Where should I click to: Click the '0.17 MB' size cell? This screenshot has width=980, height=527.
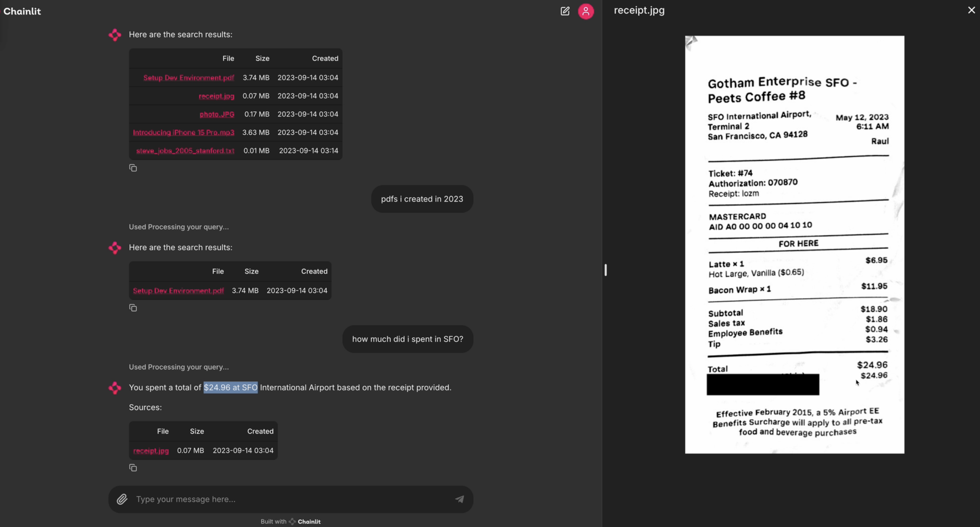click(x=257, y=114)
